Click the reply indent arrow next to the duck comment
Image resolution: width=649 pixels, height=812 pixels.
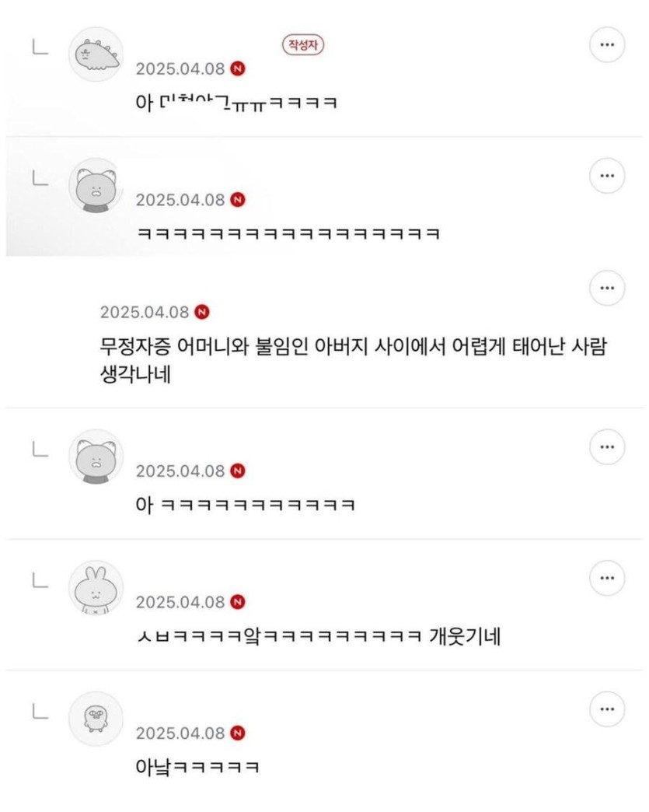point(40,711)
